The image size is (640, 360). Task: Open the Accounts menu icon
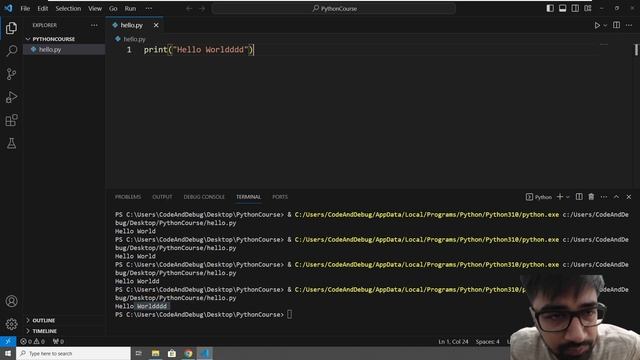pos(11,301)
